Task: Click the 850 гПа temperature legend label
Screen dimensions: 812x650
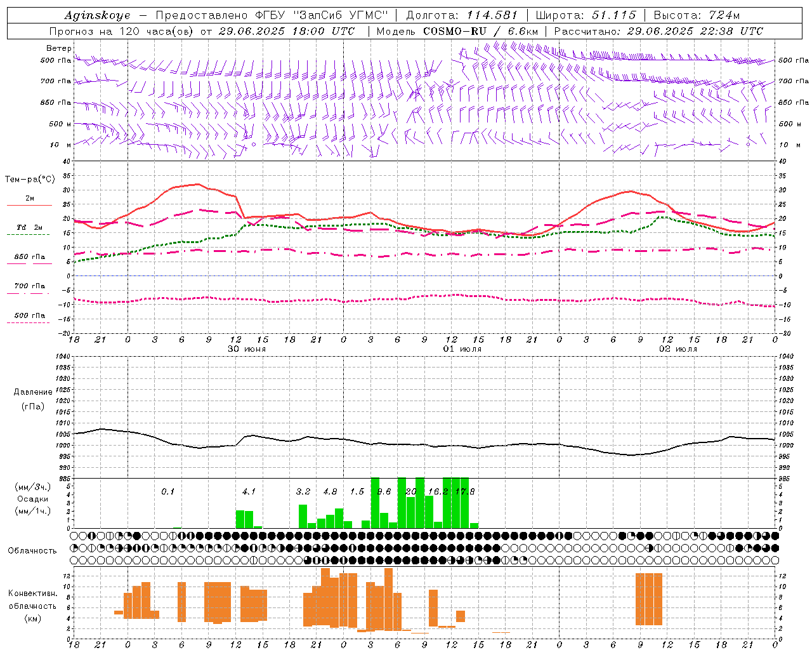Action: pyautogui.click(x=30, y=257)
